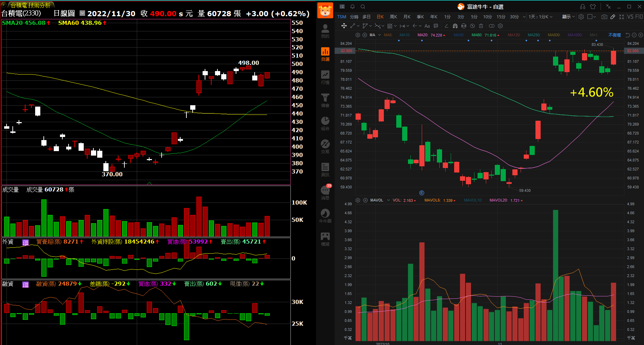644x345 pixels.
Task: Open the 顯示 display dropdown
Action: click(x=569, y=17)
